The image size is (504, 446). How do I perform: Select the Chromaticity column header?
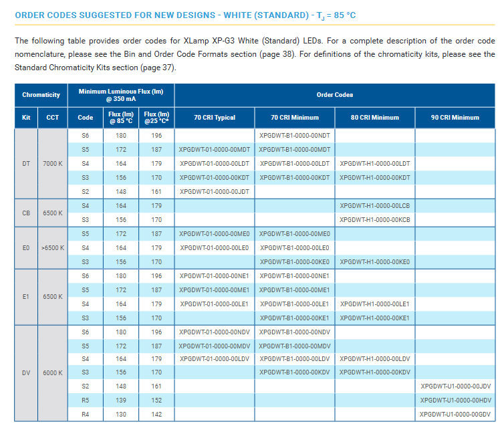click(41, 95)
